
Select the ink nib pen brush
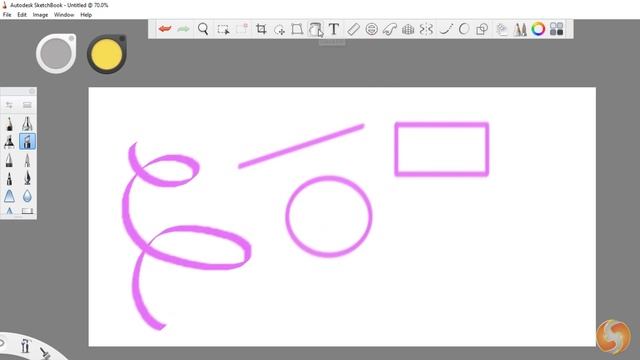point(27,178)
